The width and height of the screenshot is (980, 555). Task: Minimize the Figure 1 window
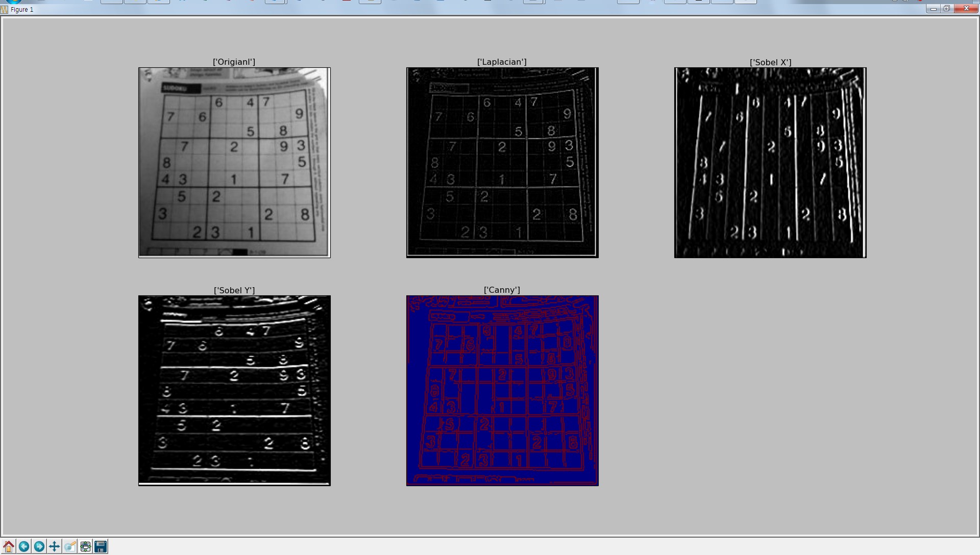[933, 9]
